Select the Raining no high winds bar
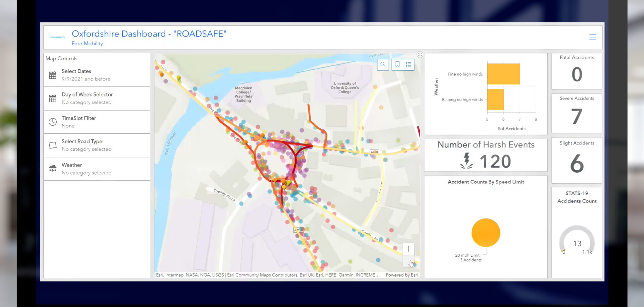Image resolution: width=644 pixels, height=307 pixels. pos(495,99)
